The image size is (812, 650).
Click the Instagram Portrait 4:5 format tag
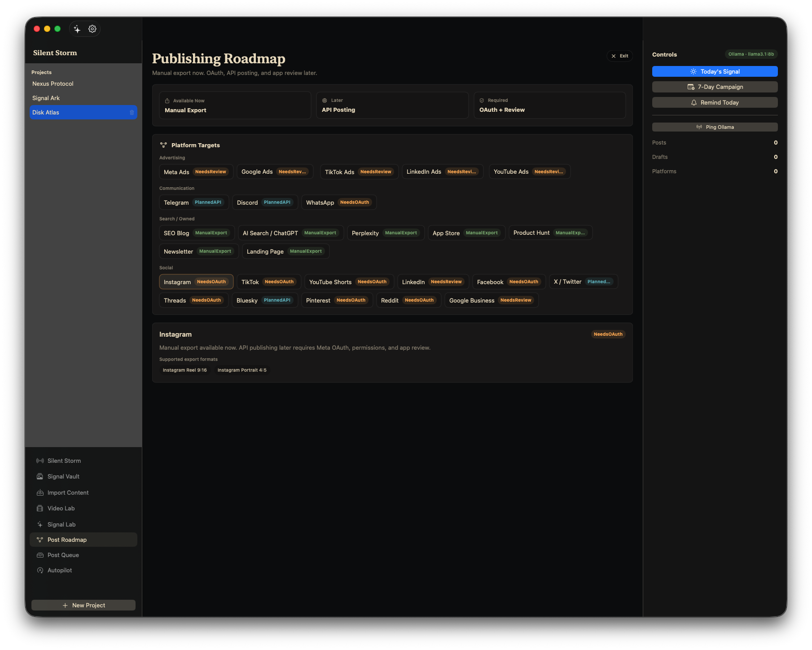(x=242, y=370)
